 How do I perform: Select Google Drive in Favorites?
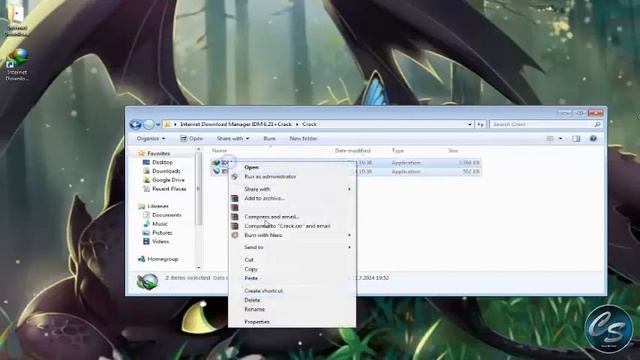coord(168,180)
